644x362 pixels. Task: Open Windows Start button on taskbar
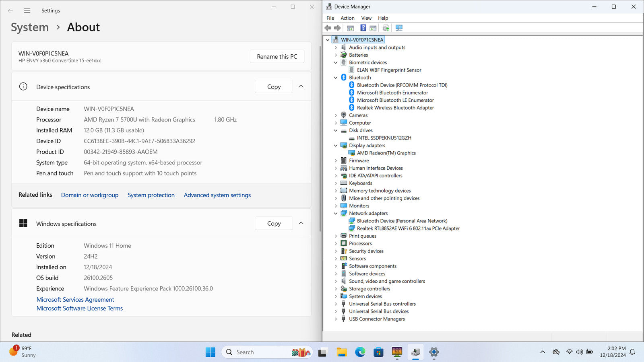click(210, 352)
